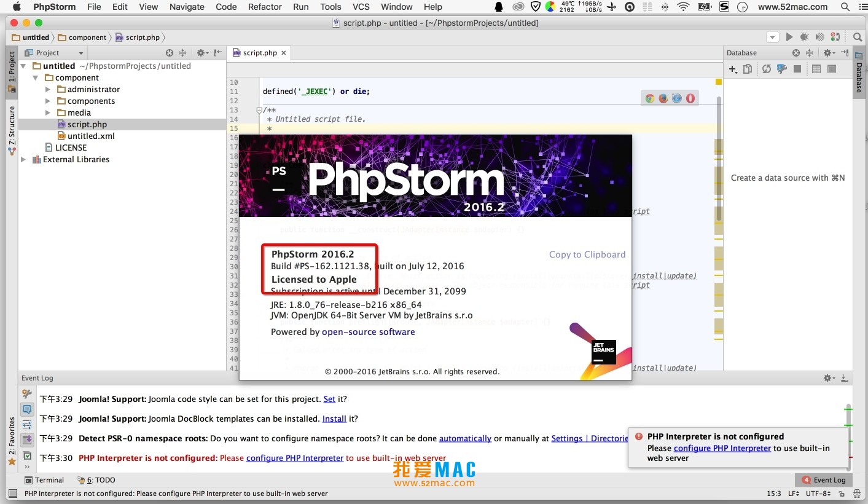868x504 pixels.
Task: Toggle tool window buttons in status bar corner
Action: (12, 493)
